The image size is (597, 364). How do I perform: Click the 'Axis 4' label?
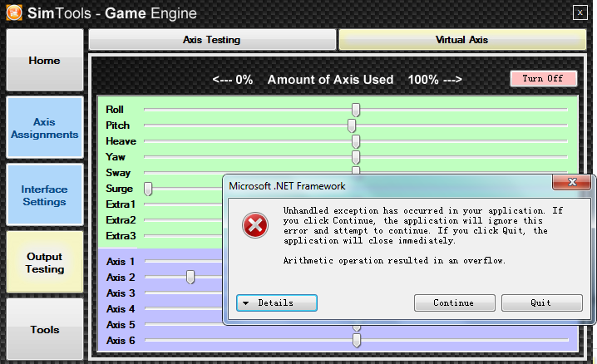pyautogui.click(x=121, y=309)
